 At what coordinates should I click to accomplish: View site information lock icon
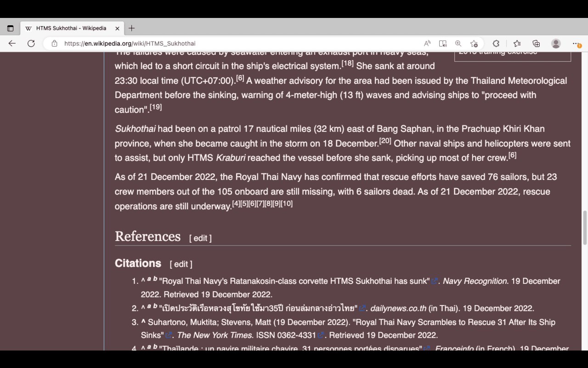[54, 43]
